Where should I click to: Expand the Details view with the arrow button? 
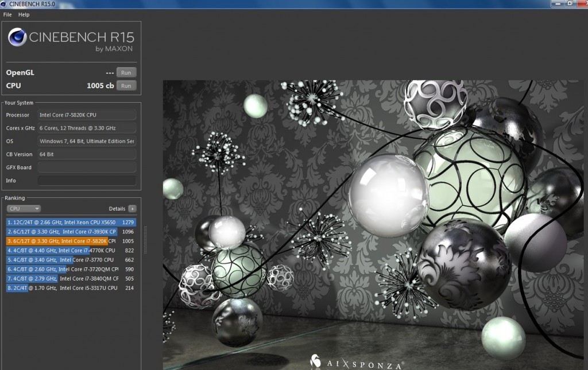tap(133, 208)
